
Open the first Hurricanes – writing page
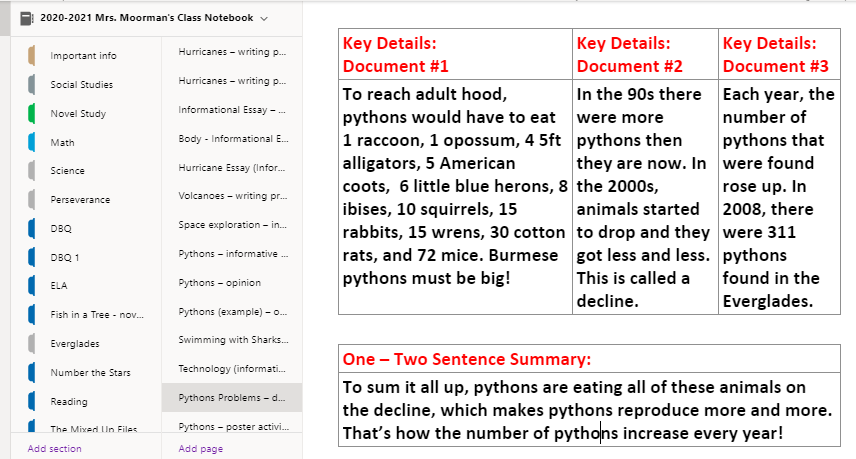[232, 52]
